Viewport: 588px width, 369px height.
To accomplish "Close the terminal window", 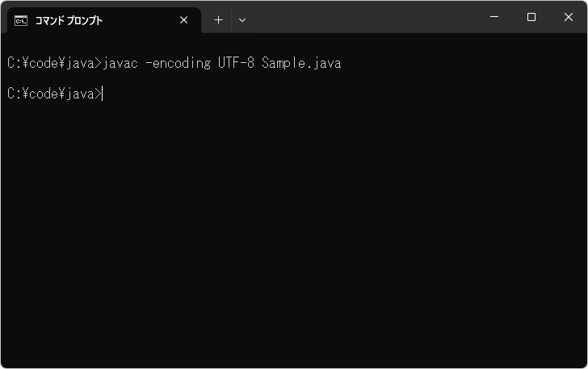I will tap(569, 17).
